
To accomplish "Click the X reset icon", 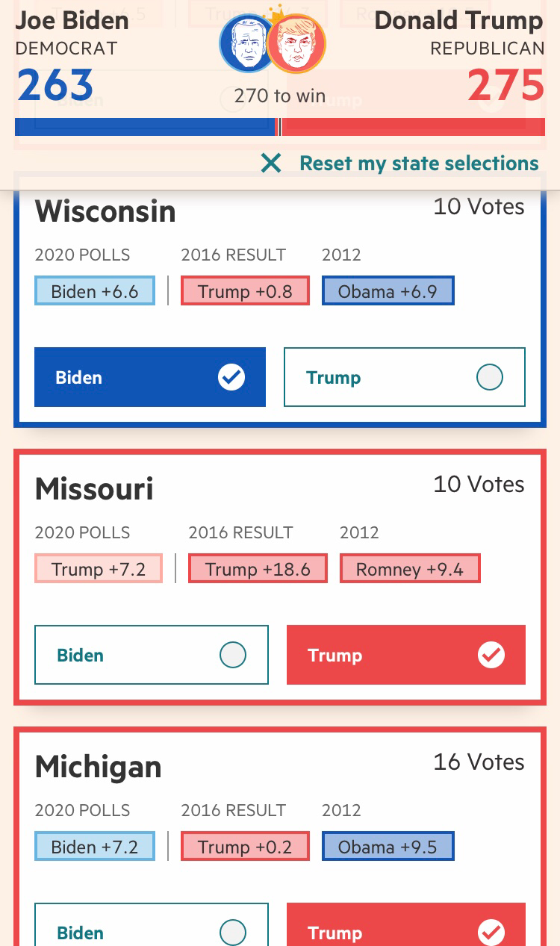I will tap(271, 163).
